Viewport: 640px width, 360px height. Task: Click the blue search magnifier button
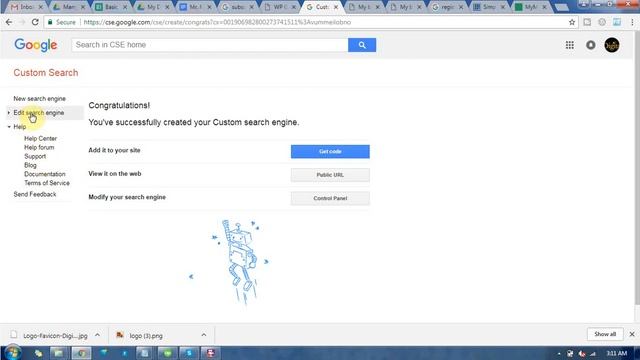click(362, 45)
